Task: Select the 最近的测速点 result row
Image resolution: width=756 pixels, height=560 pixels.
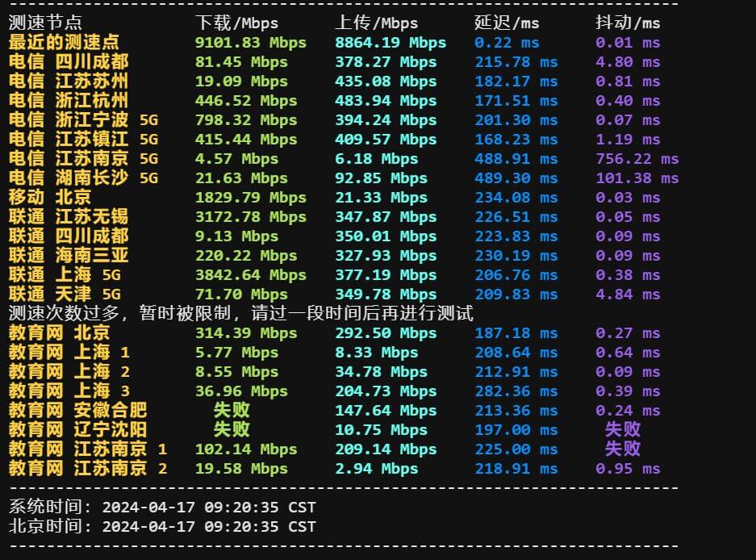Action: [60, 42]
